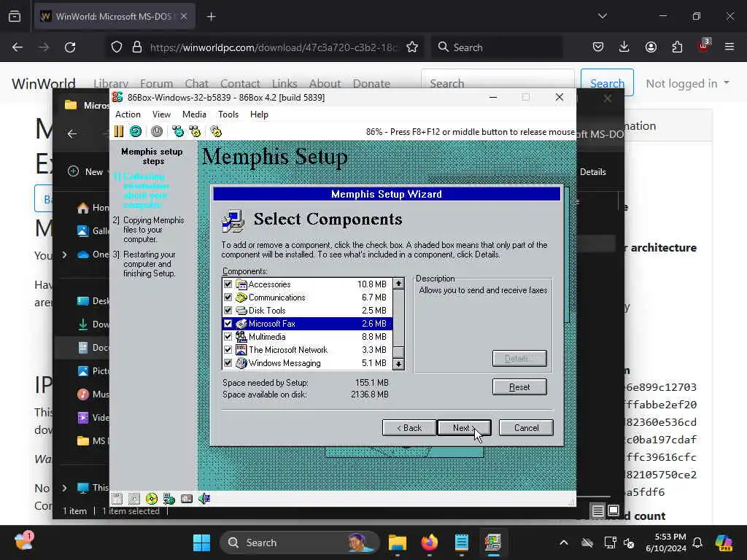Click the components list scrollbar thumb
747x560 pixels.
click(399, 352)
